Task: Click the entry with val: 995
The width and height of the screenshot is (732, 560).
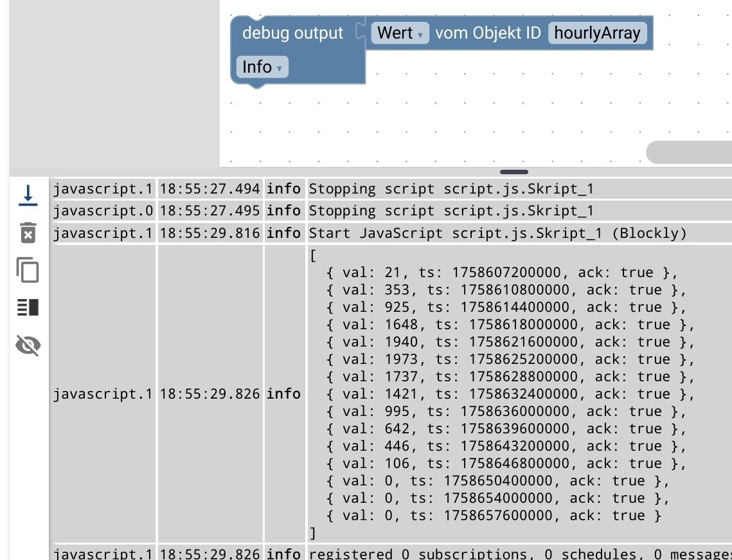Action: point(506,411)
